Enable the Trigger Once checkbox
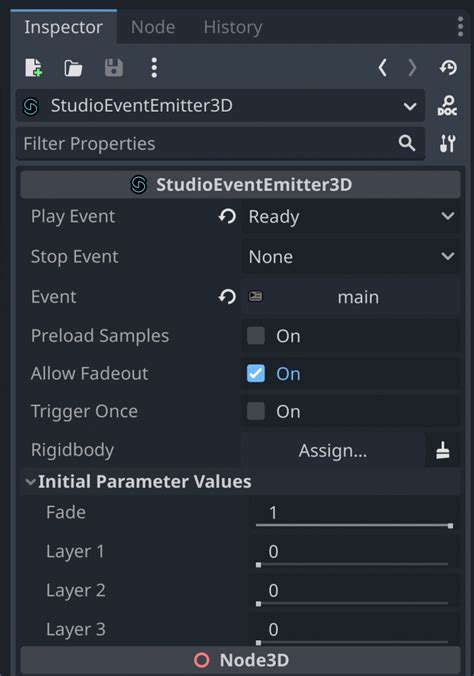474x676 pixels. click(256, 411)
